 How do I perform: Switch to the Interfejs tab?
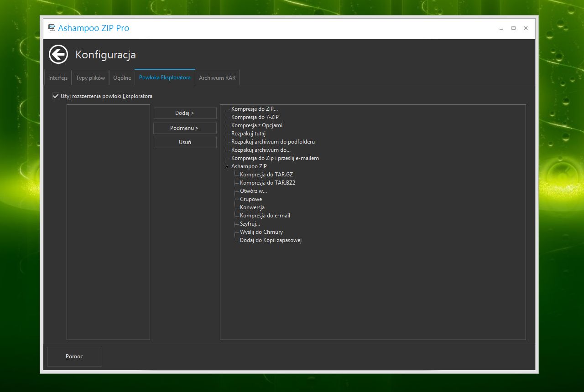point(58,78)
